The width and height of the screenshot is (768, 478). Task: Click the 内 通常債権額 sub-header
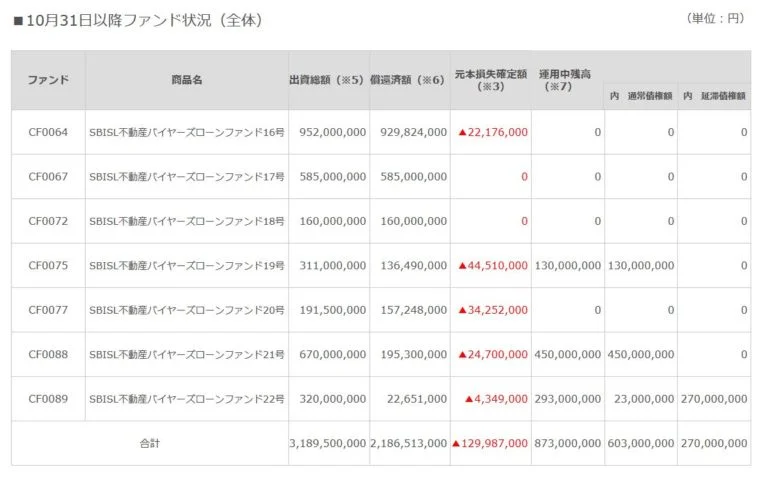coord(640,96)
